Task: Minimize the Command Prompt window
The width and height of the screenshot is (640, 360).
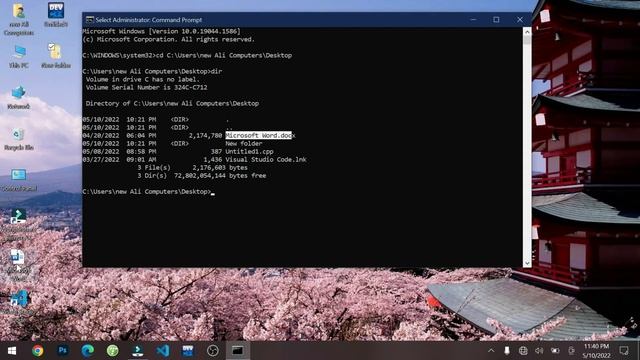Action: point(473,20)
